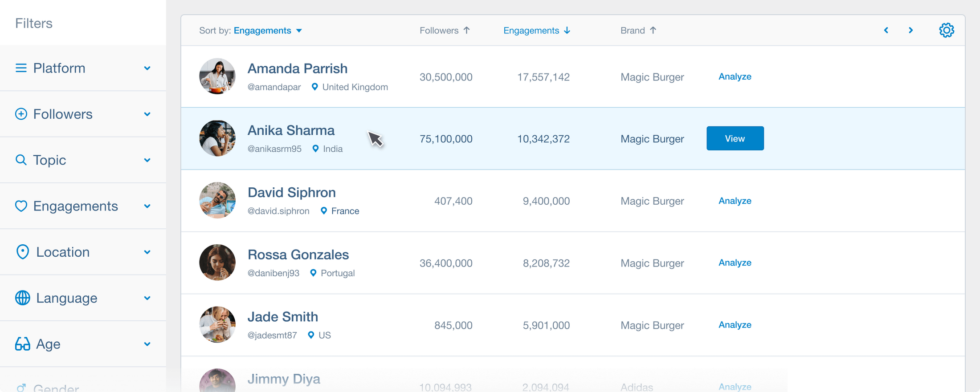Expand the Language filter chevron
The width and height of the screenshot is (980, 392).
(x=147, y=298)
